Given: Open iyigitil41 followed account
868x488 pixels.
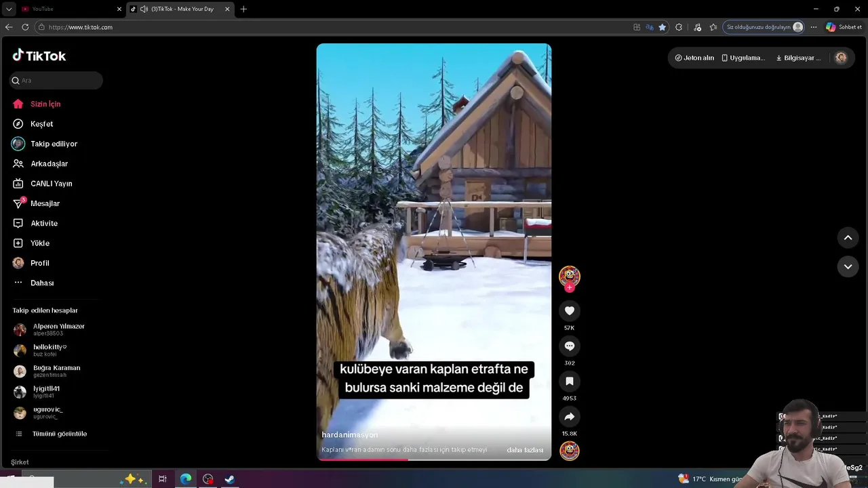Looking at the screenshot, I should coord(37,392).
